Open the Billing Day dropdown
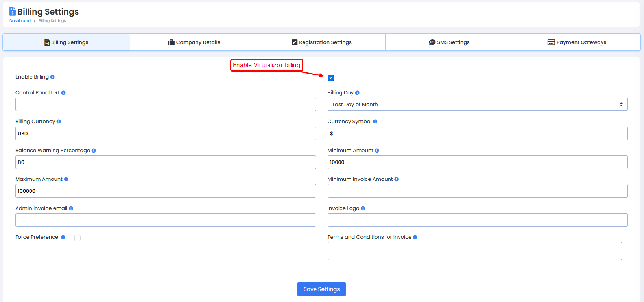The image size is (644, 302). (477, 105)
